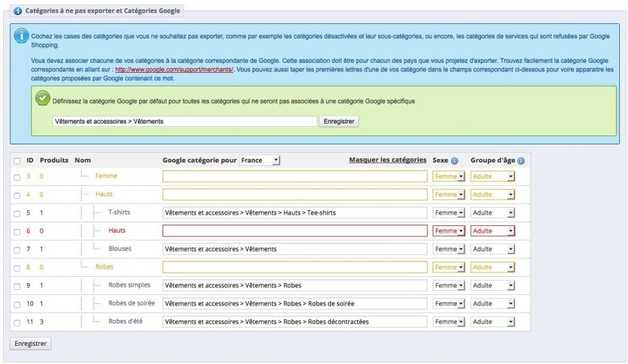Click the bottom Enregistrer button
This screenshot has height=364, width=628.
(x=30, y=343)
